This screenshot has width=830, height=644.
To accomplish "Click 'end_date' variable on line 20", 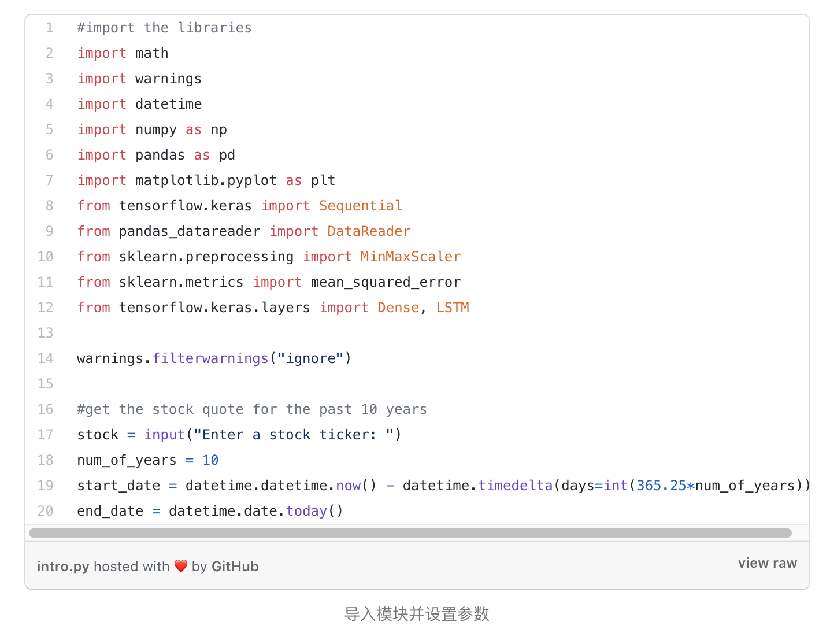I will [x=110, y=511].
